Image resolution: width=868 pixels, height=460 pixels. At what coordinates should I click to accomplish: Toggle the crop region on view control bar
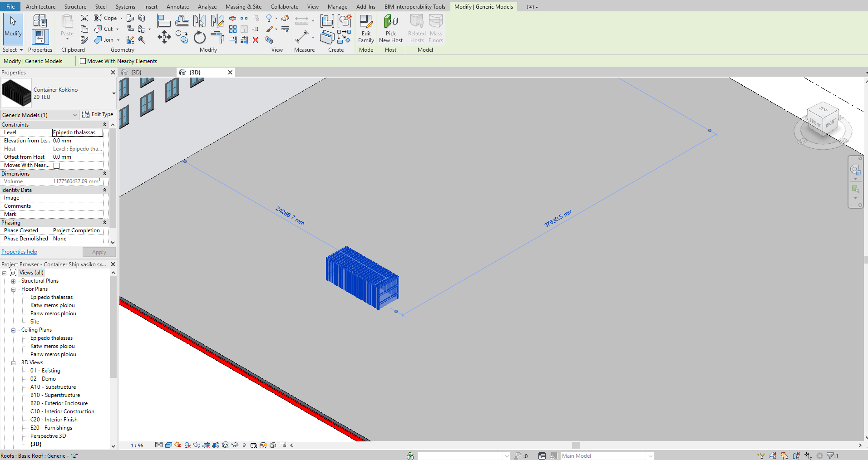pos(206,445)
